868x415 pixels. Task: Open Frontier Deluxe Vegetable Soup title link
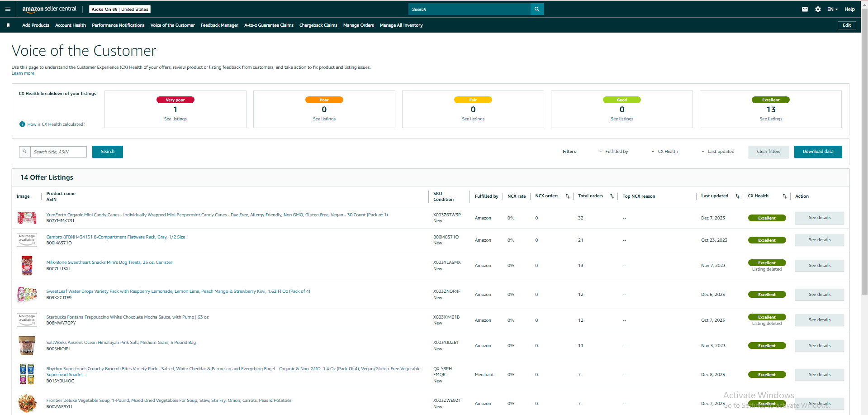[169, 401]
